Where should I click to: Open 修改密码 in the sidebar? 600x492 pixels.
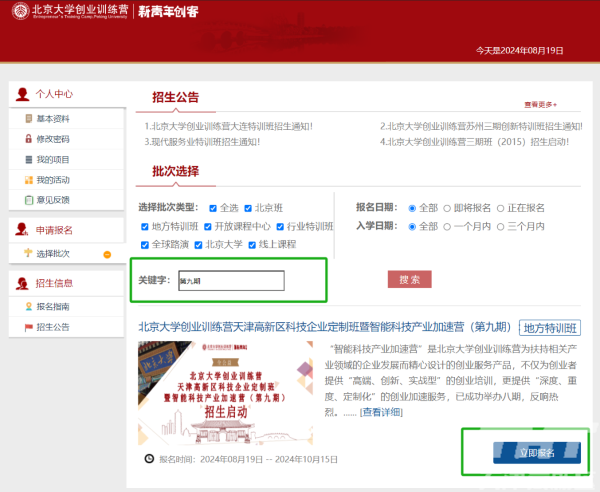pos(53,139)
